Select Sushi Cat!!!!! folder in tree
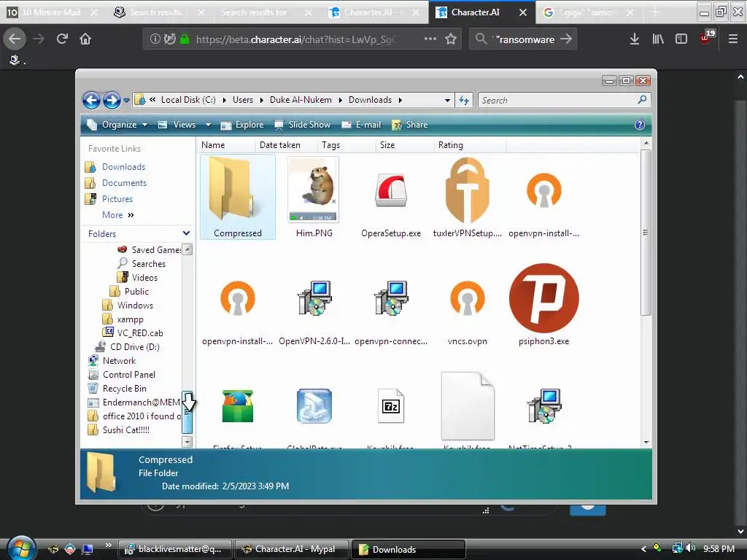The width and height of the screenshot is (747, 560). (119, 430)
